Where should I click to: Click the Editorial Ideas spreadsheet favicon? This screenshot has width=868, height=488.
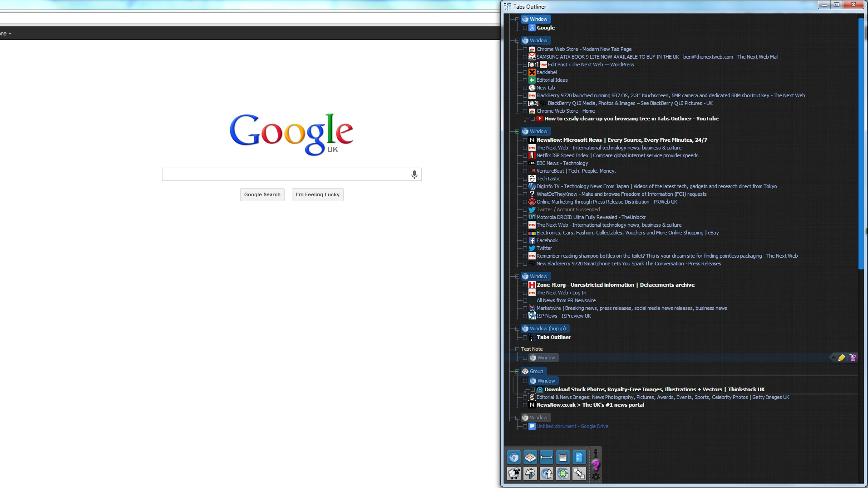point(532,80)
